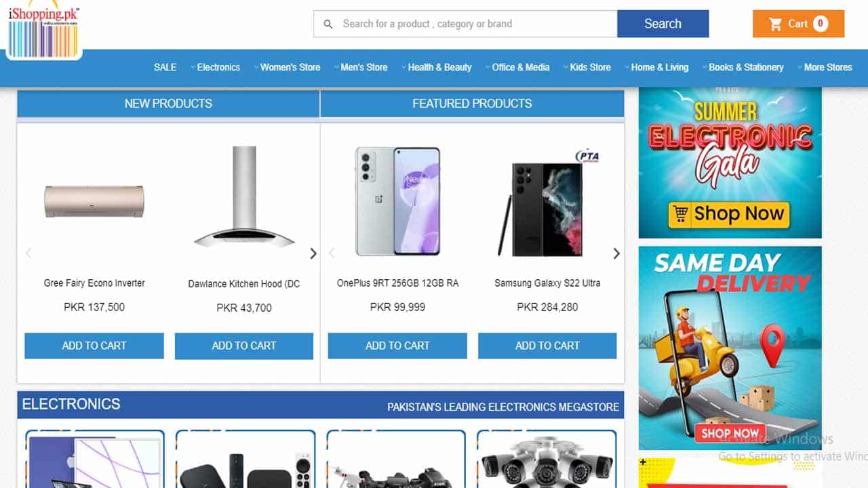The width and height of the screenshot is (868, 488).
Task: Show next New Products with right arrow
Action: (313, 253)
